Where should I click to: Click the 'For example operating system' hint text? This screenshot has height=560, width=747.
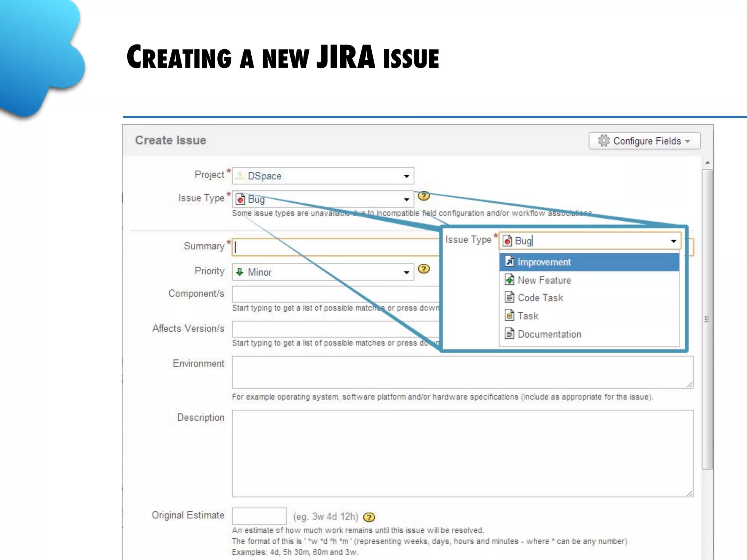pos(442,397)
